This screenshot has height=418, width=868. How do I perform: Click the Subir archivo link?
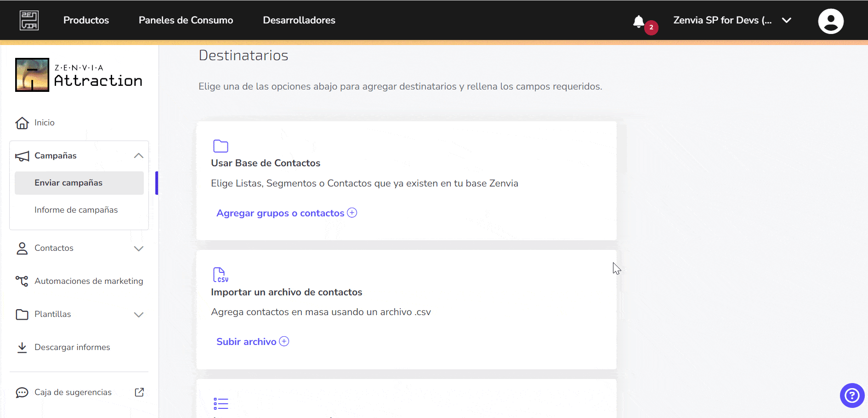(246, 341)
